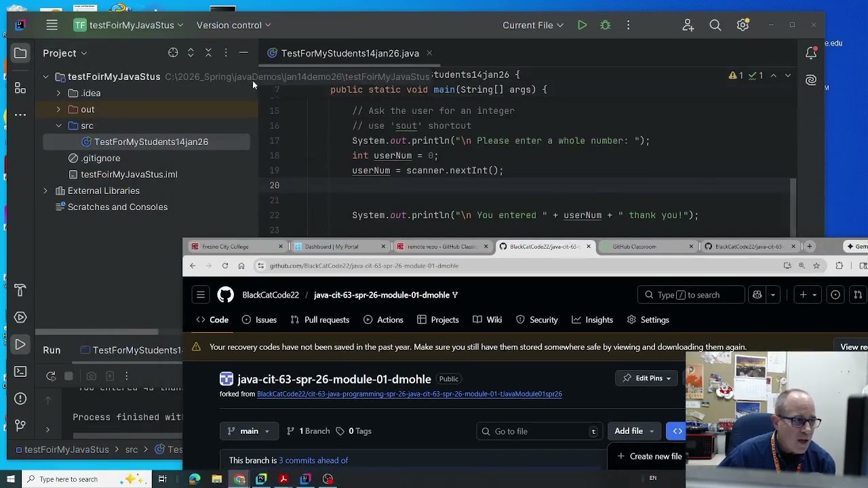Image resolution: width=868 pixels, height=488 pixels.
Task: Open IDE settings gear icon
Action: (x=743, y=25)
